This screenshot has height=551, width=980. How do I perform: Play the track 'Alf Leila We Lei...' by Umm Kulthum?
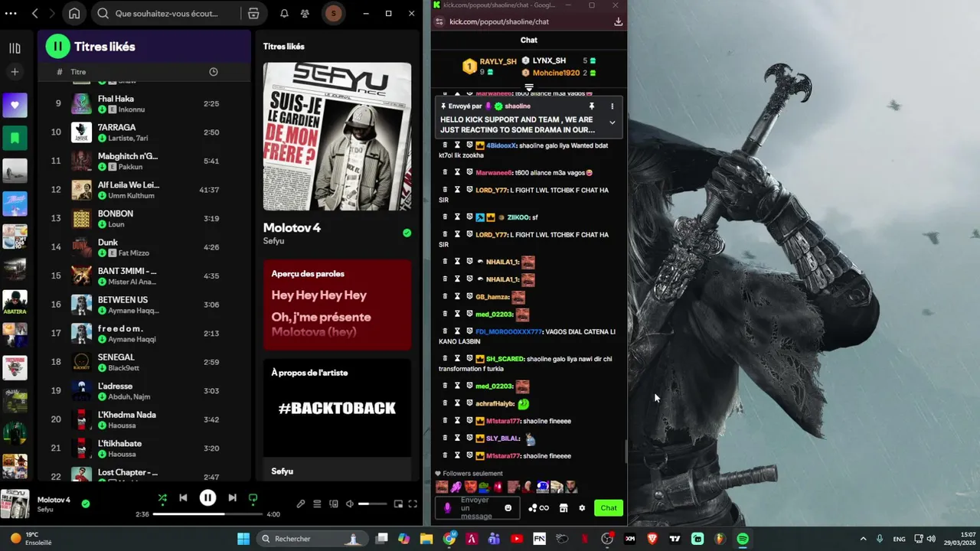pyautogui.click(x=145, y=190)
